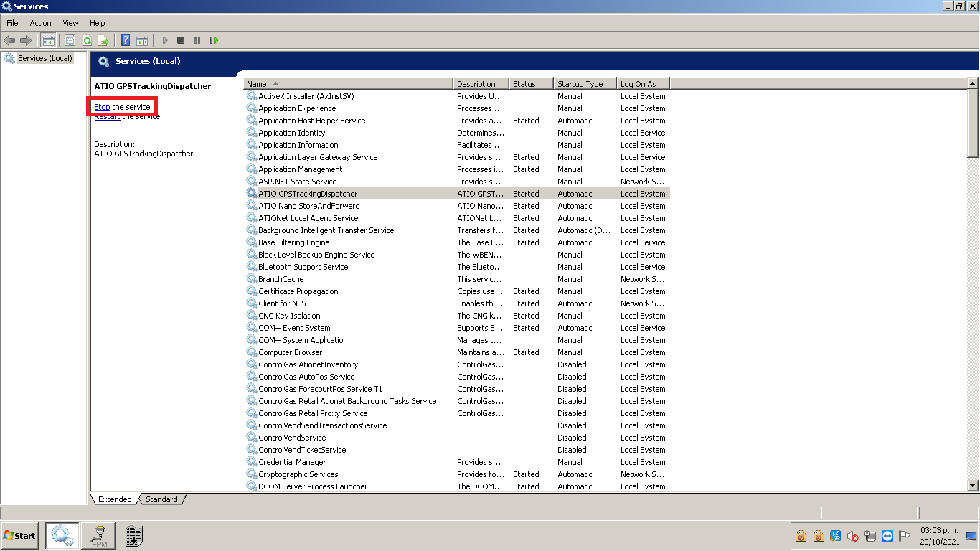Click the clock showing 03:03 p.m.
This screenshot has height=551, width=980.
tap(940, 530)
